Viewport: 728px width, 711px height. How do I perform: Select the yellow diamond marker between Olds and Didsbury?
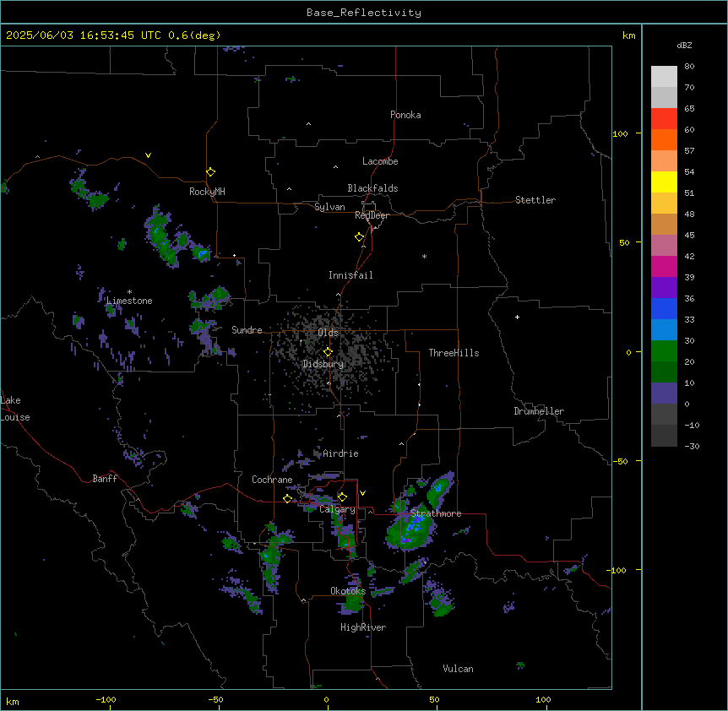[328, 351]
